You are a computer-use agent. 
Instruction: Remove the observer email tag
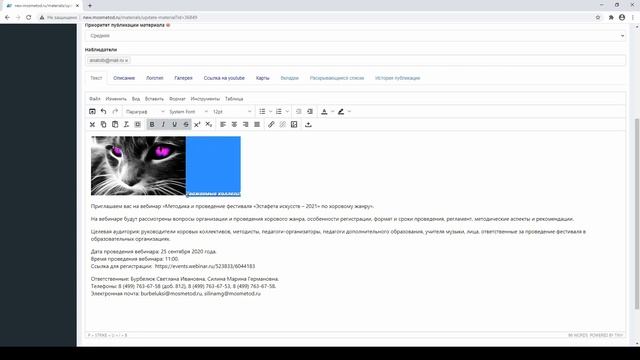coord(126,60)
